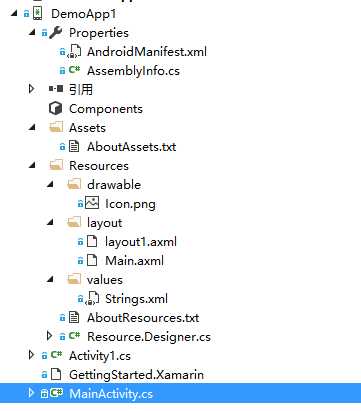This screenshot has width=361, height=411.
Task: Click the Properties wrench icon
Action: [55, 33]
